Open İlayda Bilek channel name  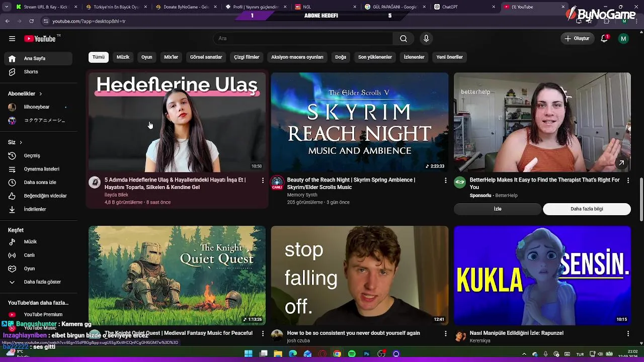[x=116, y=195]
